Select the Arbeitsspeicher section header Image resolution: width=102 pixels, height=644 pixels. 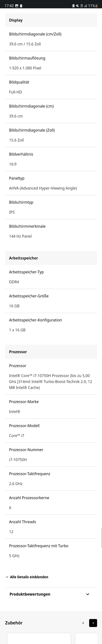pyautogui.click(x=51, y=258)
